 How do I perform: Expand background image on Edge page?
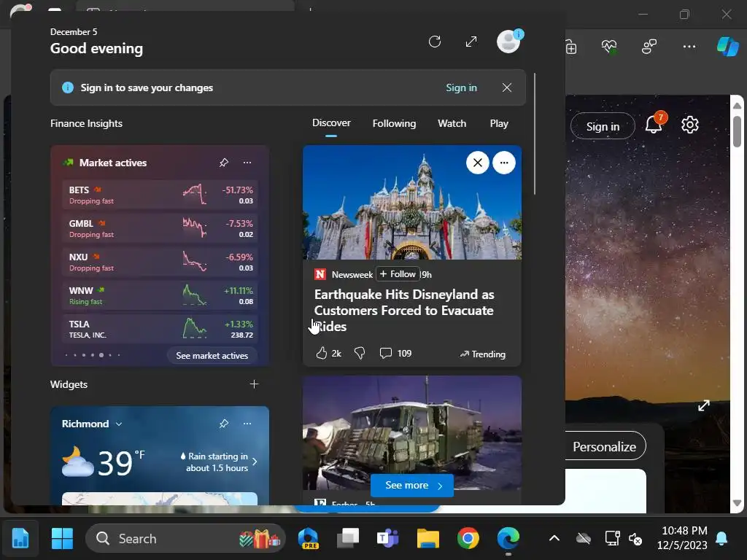point(704,405)
